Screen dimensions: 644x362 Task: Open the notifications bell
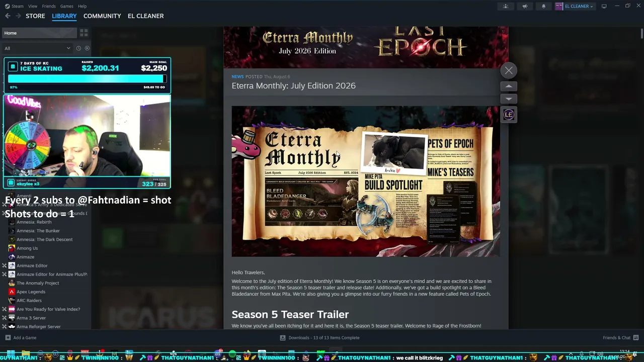click(x=543, y=6)
